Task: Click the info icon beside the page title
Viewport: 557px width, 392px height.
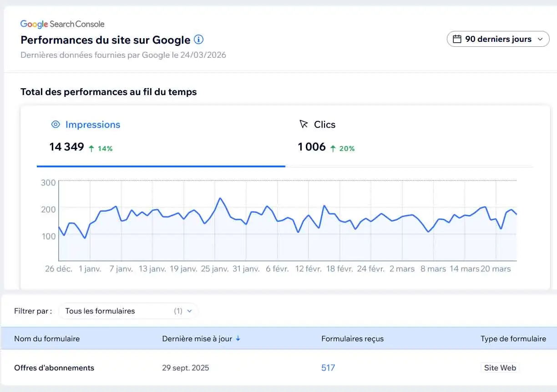Action: coord(198,40)
